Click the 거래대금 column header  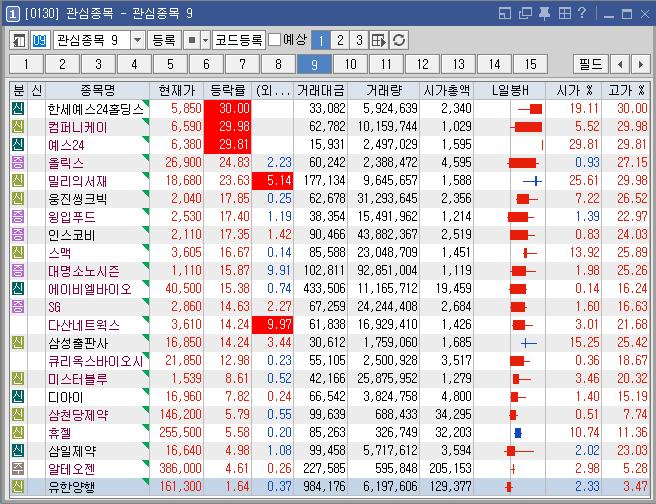[320, 90]
